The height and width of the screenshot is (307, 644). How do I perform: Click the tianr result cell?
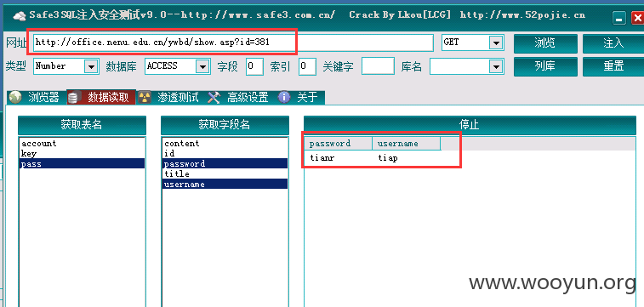pyautogui.click(x=322, y=157)
